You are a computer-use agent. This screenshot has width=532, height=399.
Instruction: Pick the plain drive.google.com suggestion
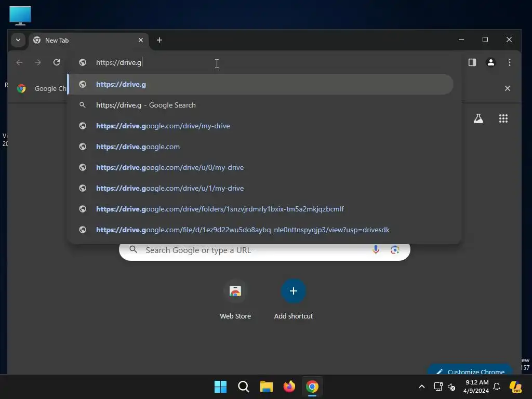click(261, 147)
